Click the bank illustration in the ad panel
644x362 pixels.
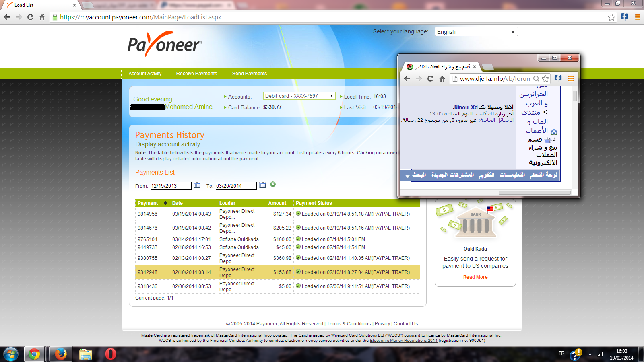click(475, 222)
